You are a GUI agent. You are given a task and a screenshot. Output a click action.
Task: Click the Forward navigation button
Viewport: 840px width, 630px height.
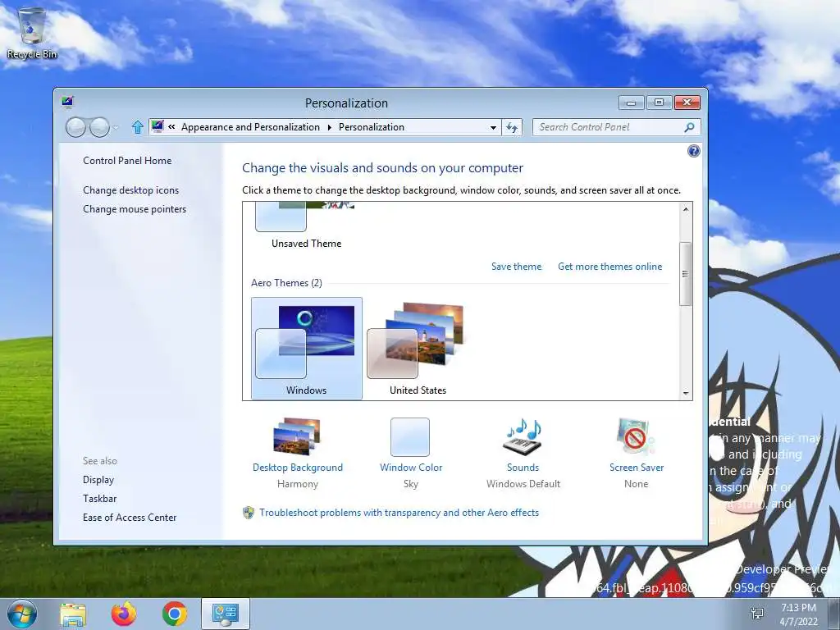99,127
